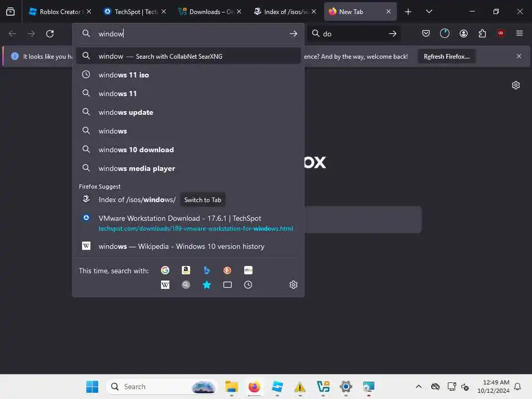Open File Explorer from the taskbar
The width and height of the screenshot is (532, 399).
231,387
